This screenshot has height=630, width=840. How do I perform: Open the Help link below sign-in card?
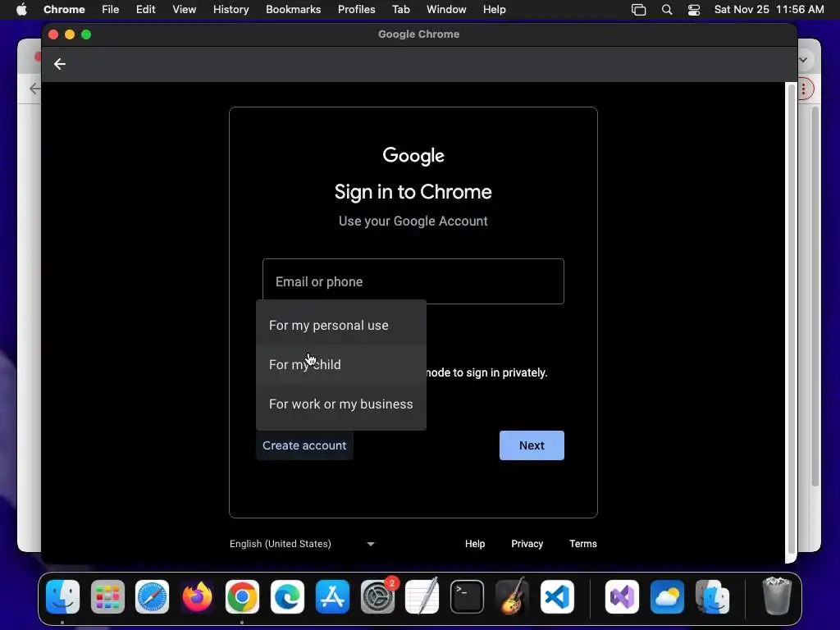point(475,544)
